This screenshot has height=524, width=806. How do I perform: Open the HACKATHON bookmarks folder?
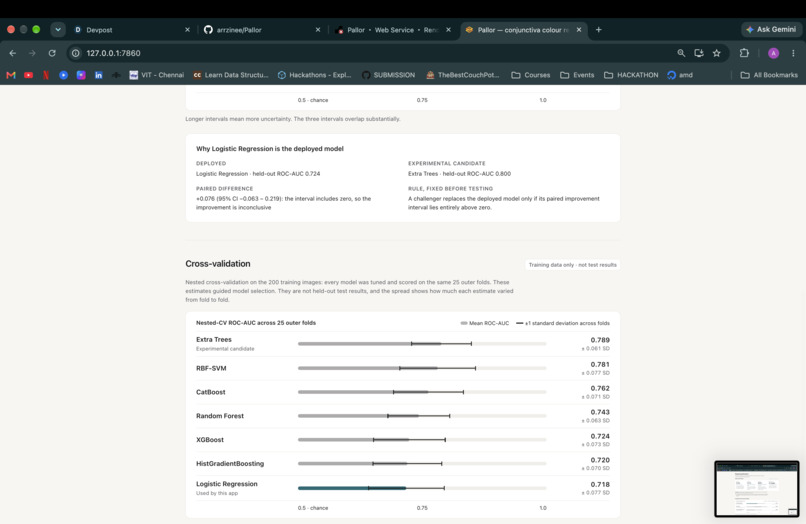point(631,75)
